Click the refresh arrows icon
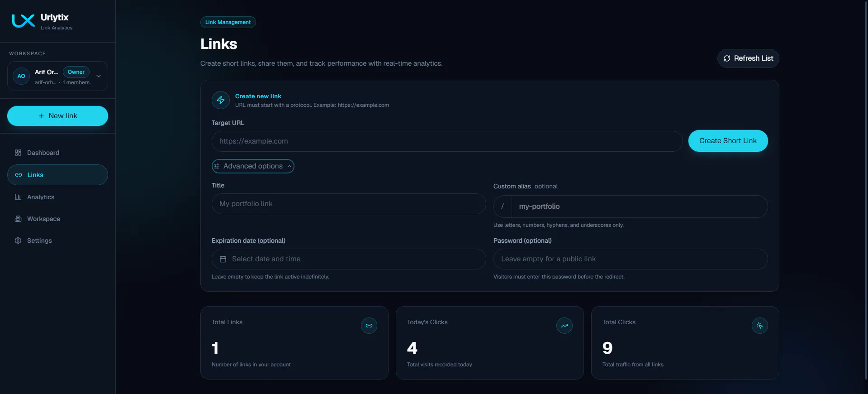The width and height of the screenshot is (868, 394). pos(727,58)
